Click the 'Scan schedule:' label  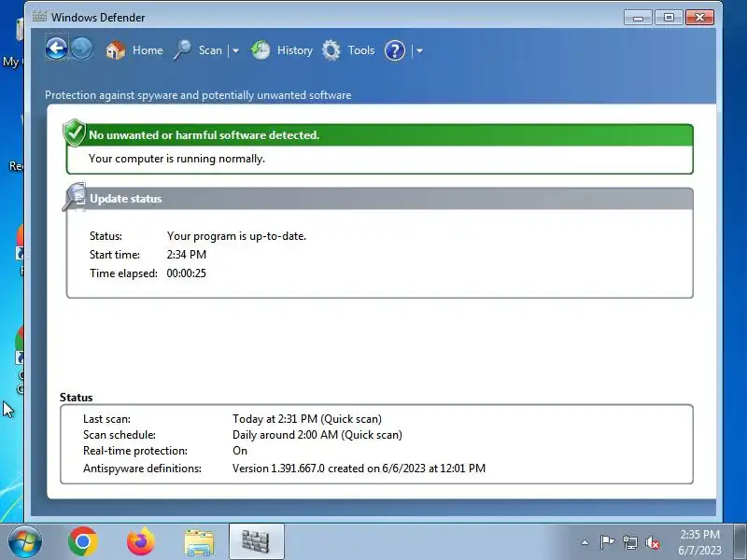120,435
